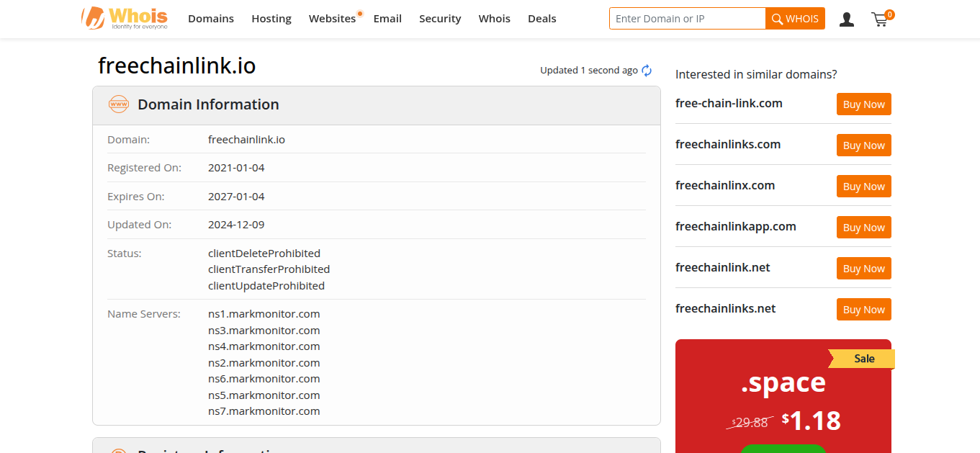Buy Now for free-chain-link.com
This screenshot has width=980, height=453.
point(864,104)
